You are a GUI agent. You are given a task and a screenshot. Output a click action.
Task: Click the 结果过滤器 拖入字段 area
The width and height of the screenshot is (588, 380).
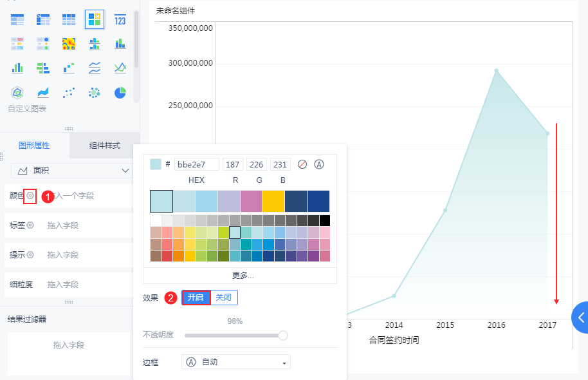pyautogui.click(x=69, y=353)
